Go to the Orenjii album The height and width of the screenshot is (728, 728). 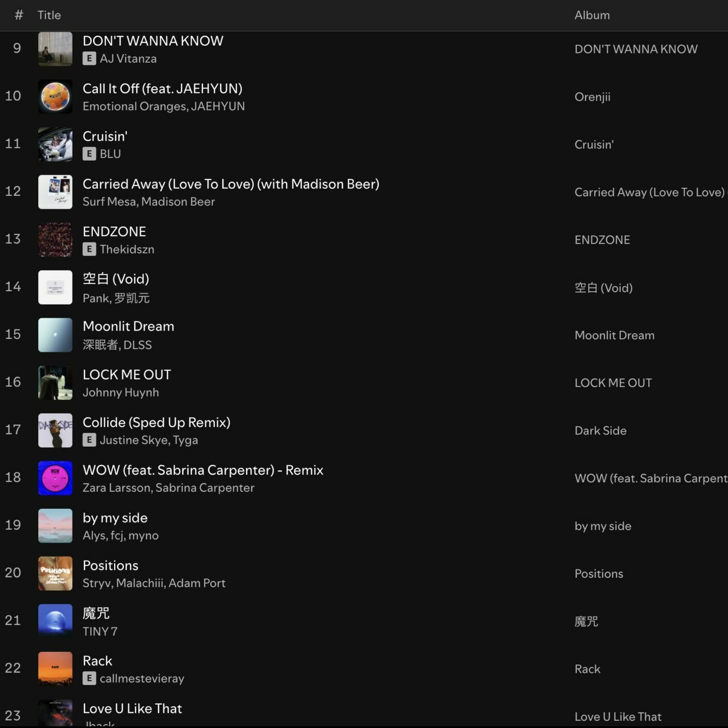click(x=592, y=97)
